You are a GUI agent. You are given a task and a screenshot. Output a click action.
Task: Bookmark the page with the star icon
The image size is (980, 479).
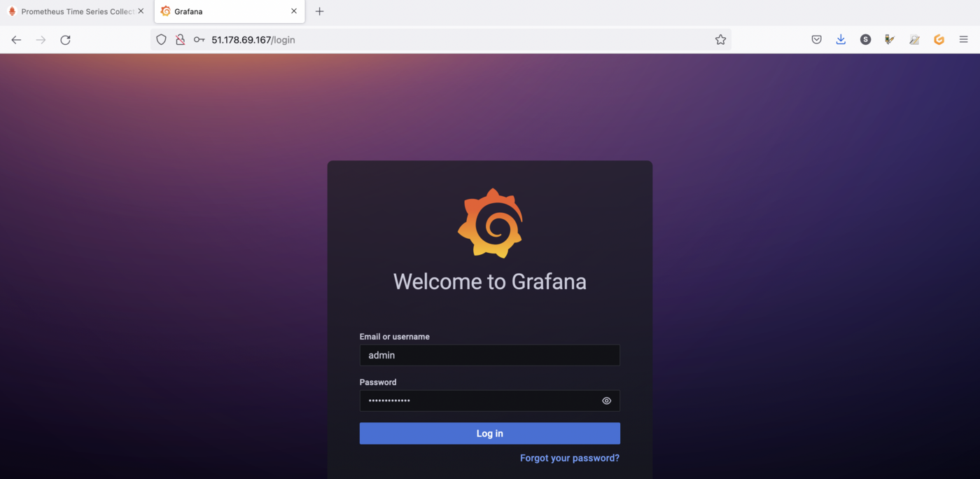pos(721,39)
